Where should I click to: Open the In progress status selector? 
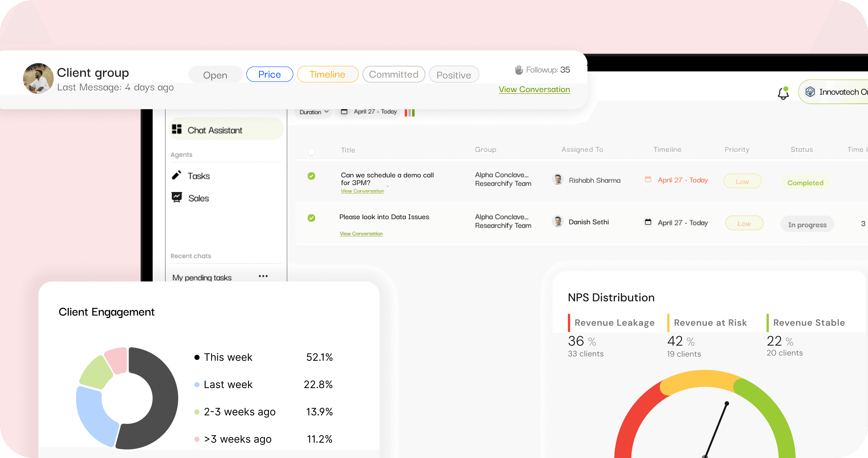[x=807, y=225]
